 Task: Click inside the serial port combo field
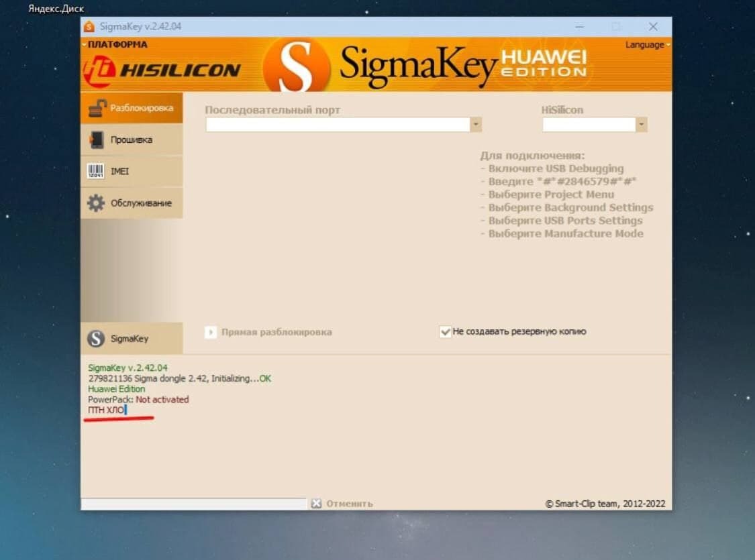338,124
